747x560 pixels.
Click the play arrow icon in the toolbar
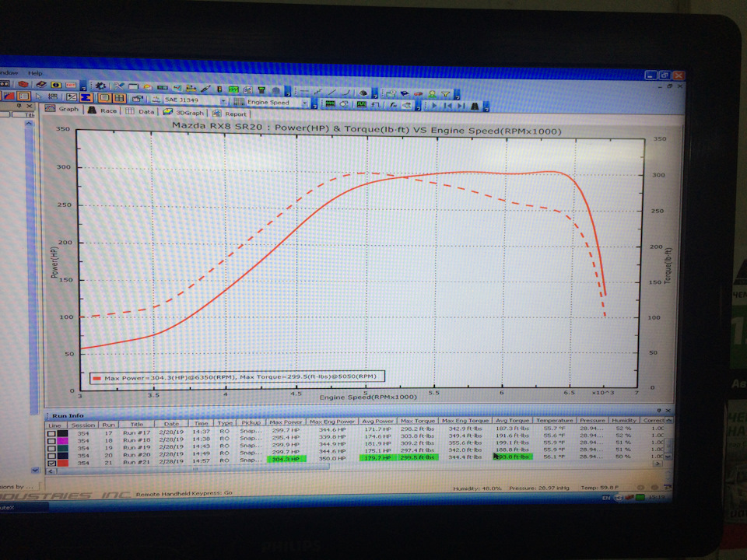pos(434,106)
